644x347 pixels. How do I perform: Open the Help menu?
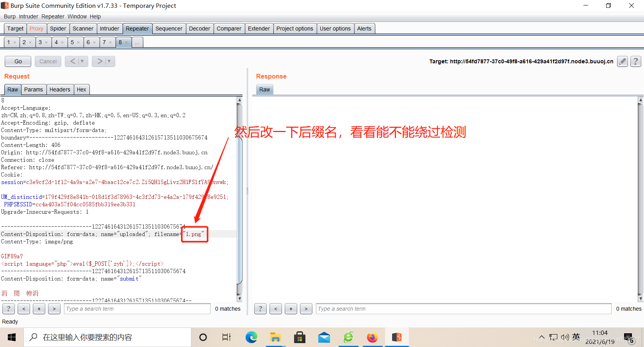pyautogui.click(x=95, y=16)
